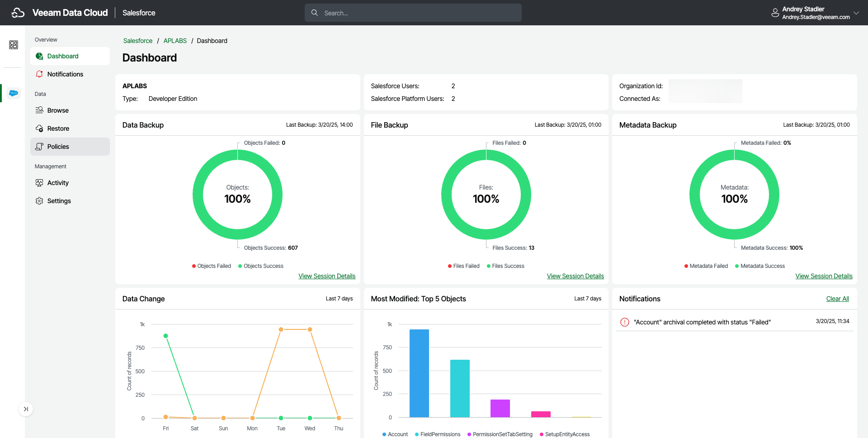
Task: Click the Notifications bell icon in sidebar
Action: point(39,74)
